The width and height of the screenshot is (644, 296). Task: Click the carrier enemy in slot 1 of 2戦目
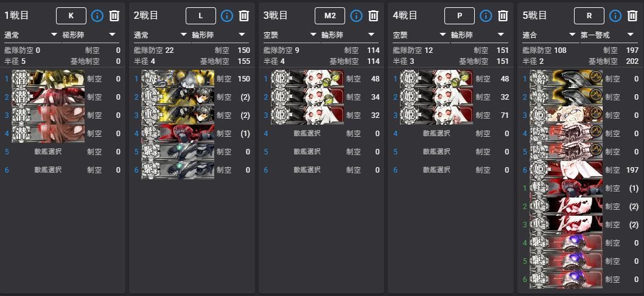[x=178, y=79]
